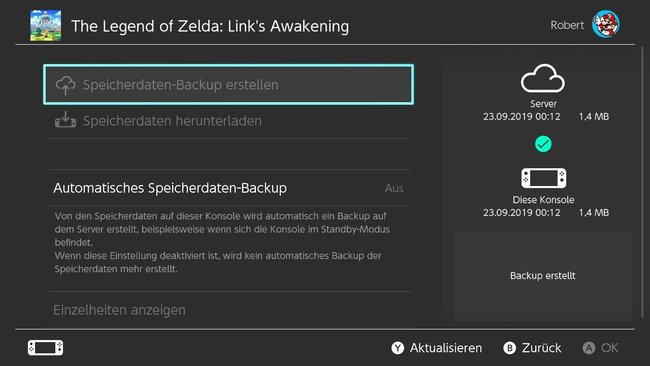650x366 pixels.
Task: Click the A button OK icon
Action: coord(589,348)
